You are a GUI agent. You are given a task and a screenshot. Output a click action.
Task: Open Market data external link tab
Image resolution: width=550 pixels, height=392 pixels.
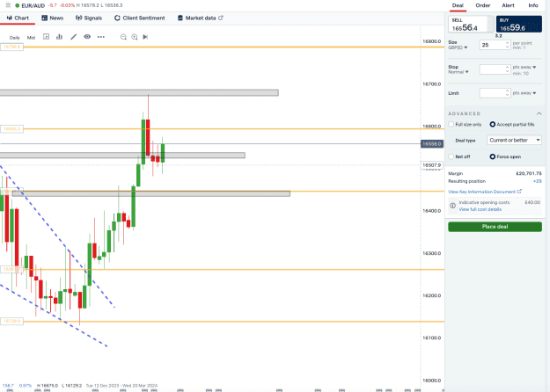click(x=200, y=18)
